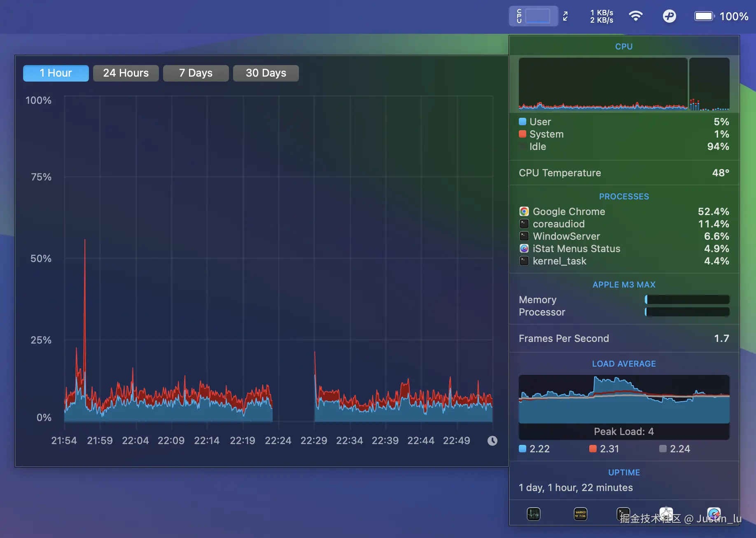The height and width of the screenshot is (538, 756).
Task: Open the System Information shortcut icon
Action: [x=666, y=514]
